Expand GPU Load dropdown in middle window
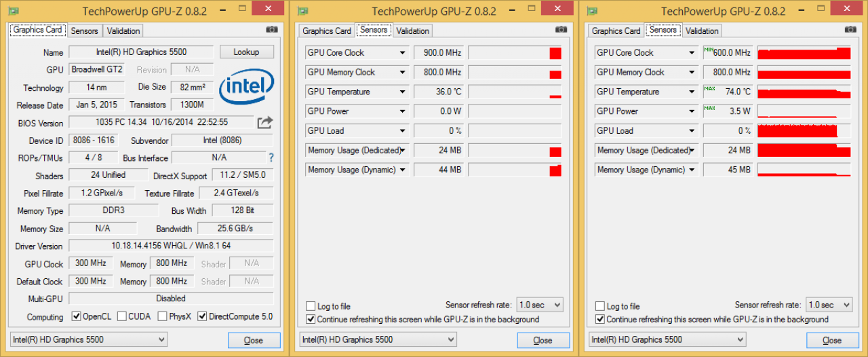Screen dimensions: 868x357 [402, 131]
